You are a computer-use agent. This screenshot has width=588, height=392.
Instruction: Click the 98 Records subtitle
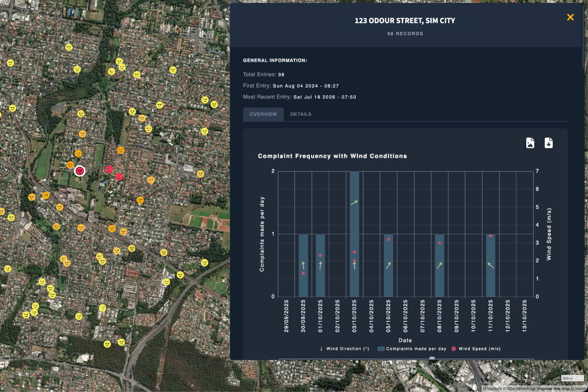405,34
